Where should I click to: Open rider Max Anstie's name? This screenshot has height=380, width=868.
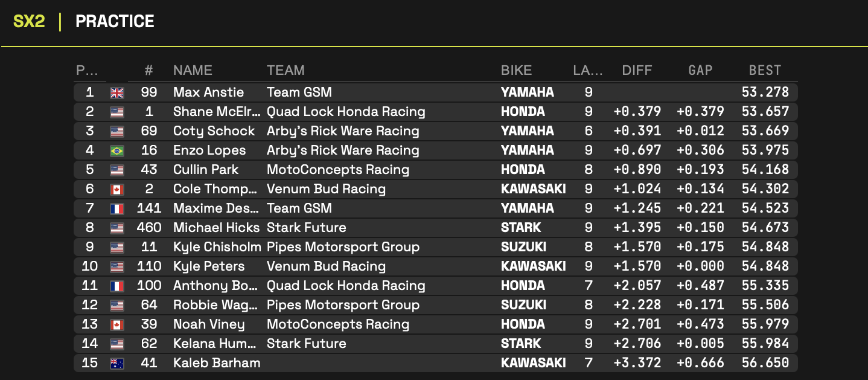click(208, 92)
